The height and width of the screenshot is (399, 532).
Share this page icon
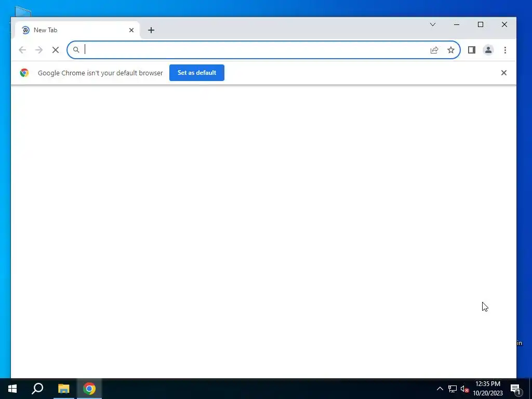coord(434,50)
